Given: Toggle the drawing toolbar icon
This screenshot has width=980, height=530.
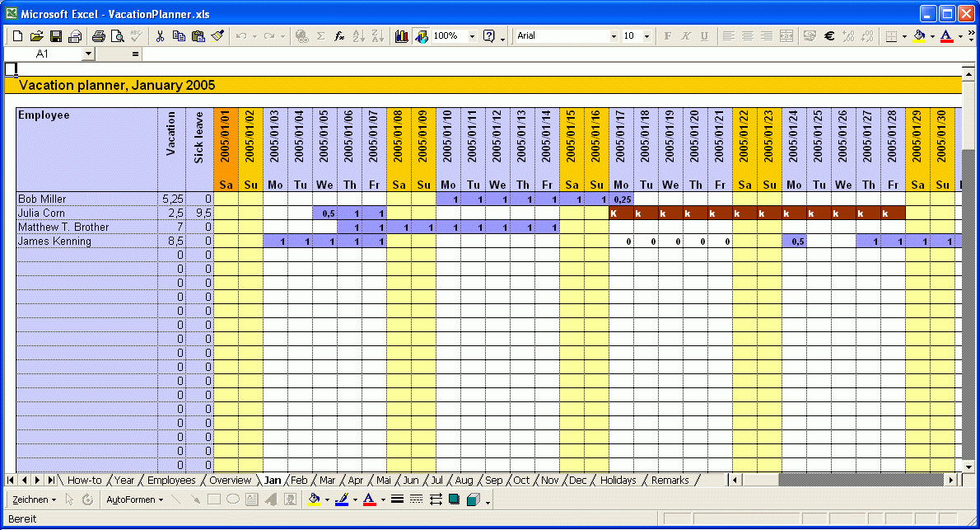Looking at the screenshot, I should point(422,36).
